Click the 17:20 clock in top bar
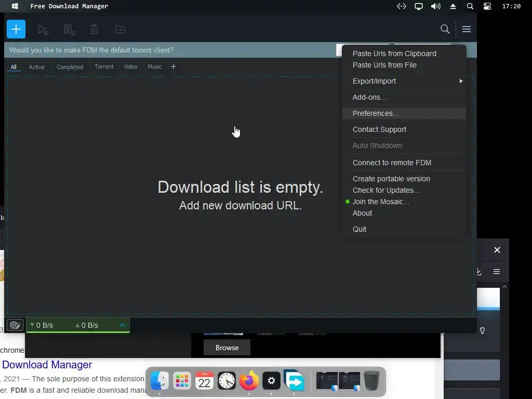 [511, 6]
